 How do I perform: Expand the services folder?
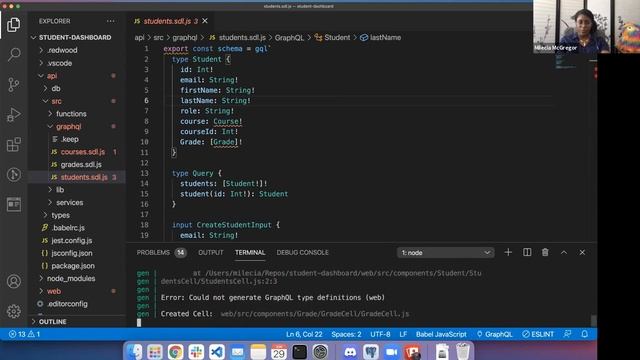pyautogui.click(x=69, y=202)
